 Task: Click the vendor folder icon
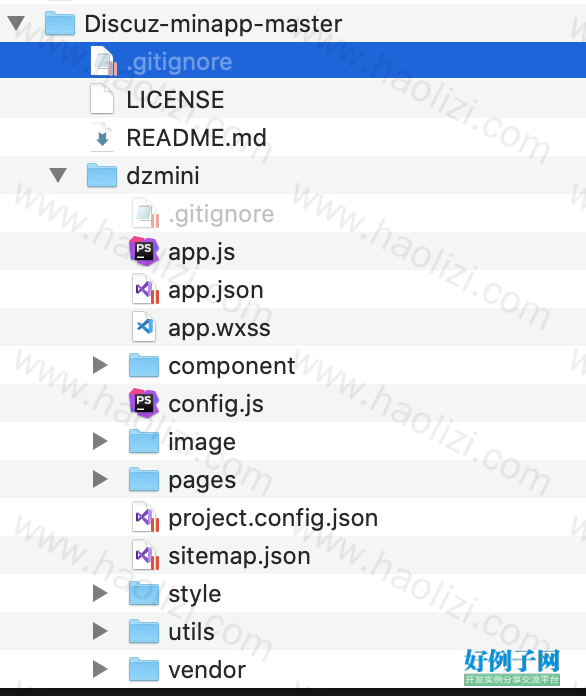coord(144,669)
